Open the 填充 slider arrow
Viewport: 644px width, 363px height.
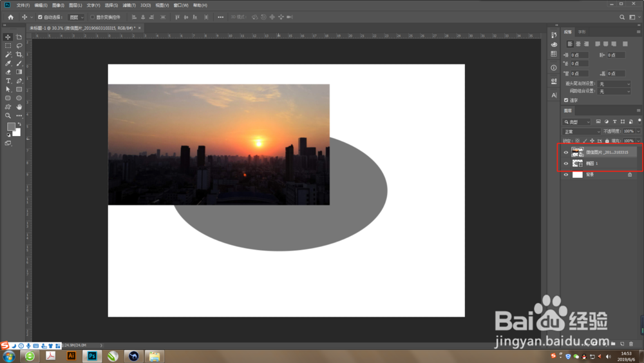pyautogui.click(x=638, y=141)
